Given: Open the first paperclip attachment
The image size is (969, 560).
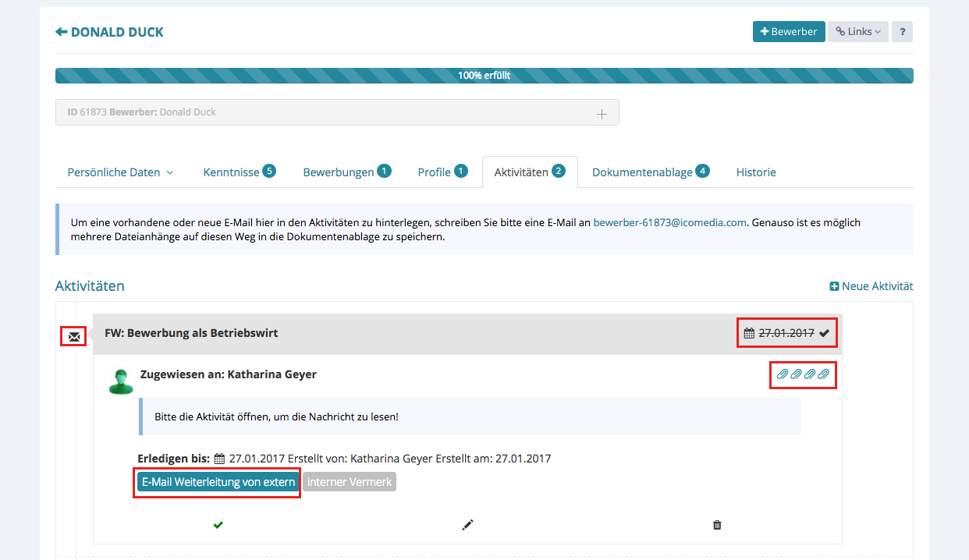Looking at the screenshot, I should point(782,375).
